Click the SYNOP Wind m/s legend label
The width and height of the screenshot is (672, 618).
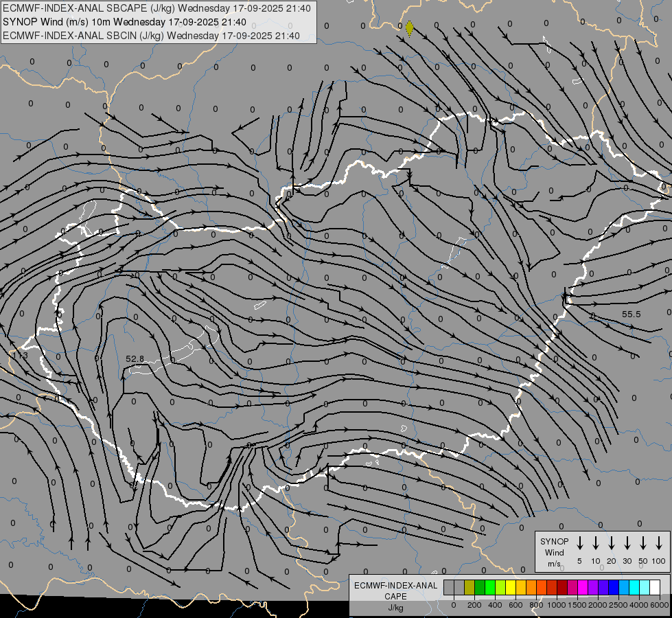click(x=554, y=552)
